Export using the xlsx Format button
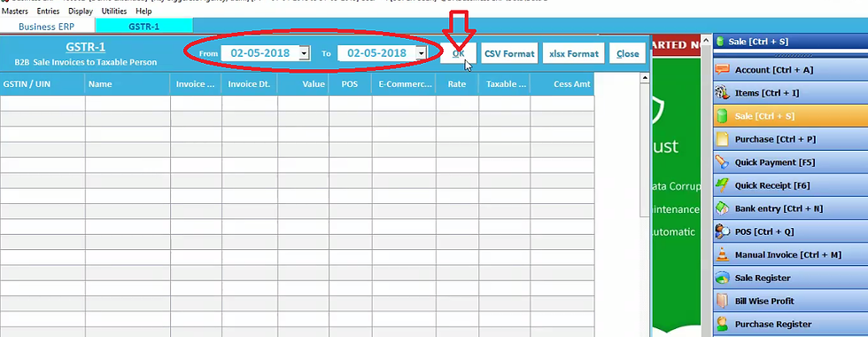The height and width of the screenshot is (337, 868). click(x=574, y=54)
